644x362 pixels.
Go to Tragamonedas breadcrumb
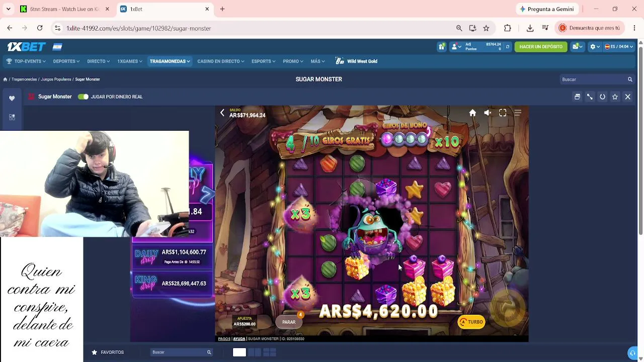click(x=24, y=79)
